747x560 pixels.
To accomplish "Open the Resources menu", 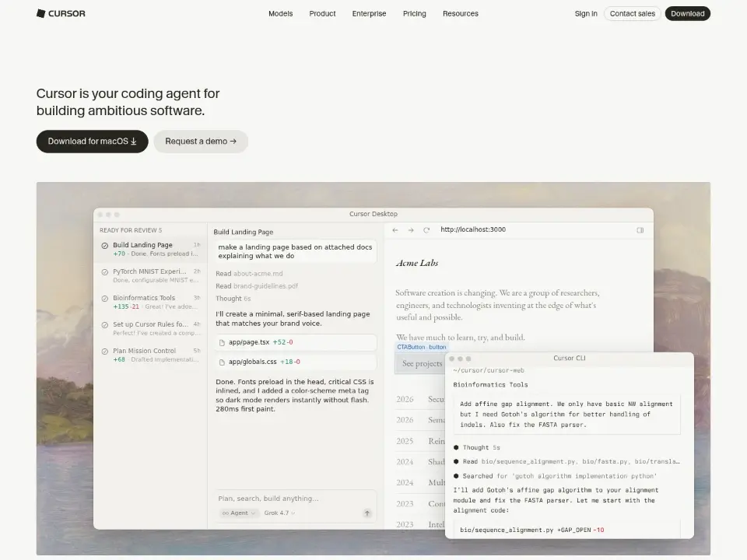I will (461, 14).
